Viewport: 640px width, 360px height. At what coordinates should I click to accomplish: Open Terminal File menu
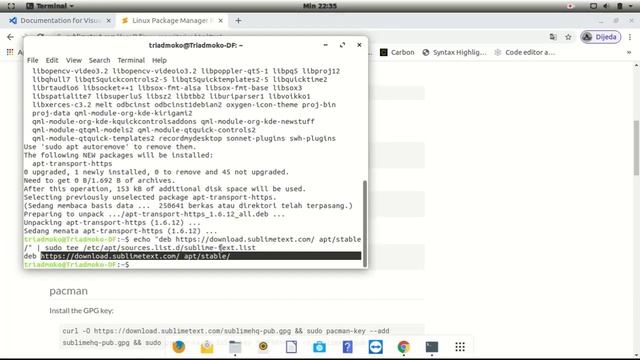click(33, 60)
